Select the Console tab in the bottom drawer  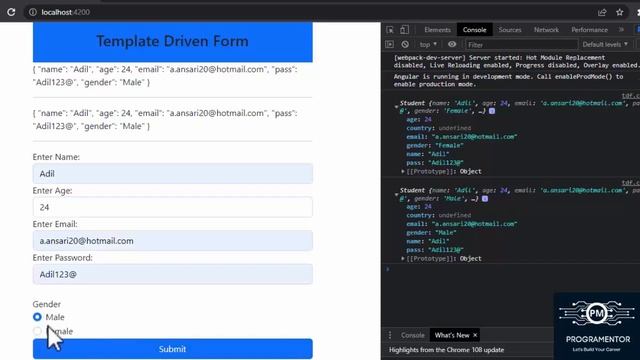pos(412,335)
